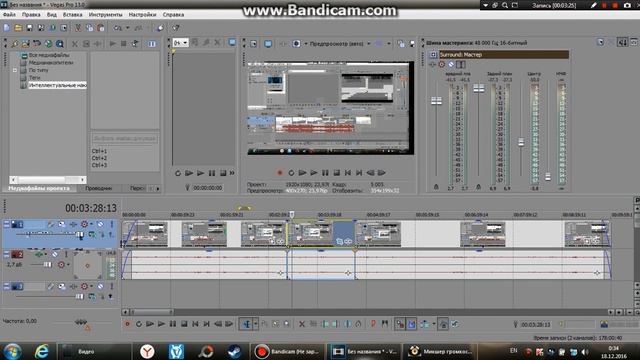This screenshot has height=360, width=640.
Task: Toggle Mute on video track 1
Action: [x=100, y=224]
